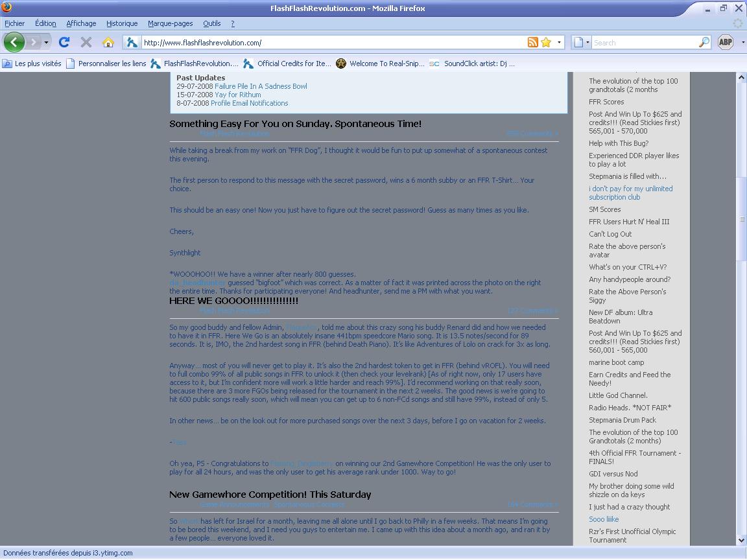Open the Les plus visités bookmark folder
The height and width of the screenshot is (560, 747).
coord(32,64)
